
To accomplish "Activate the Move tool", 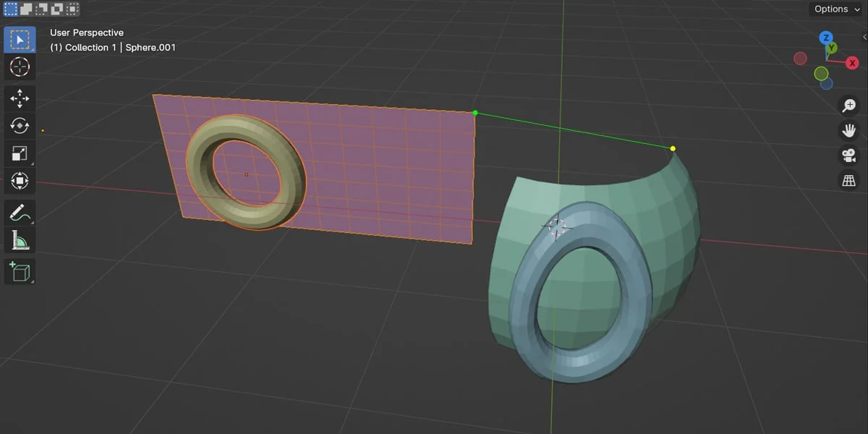I will pyautogui.click(x=20, y=98).
